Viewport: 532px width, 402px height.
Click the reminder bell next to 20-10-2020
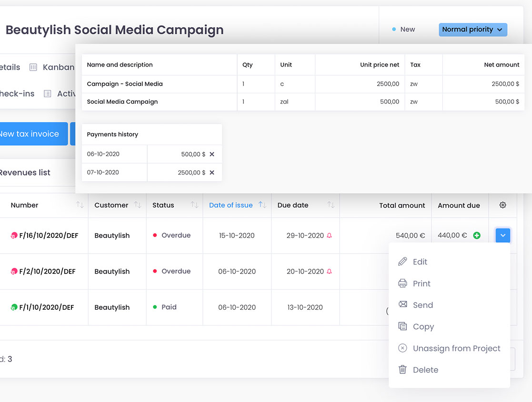coord(329,271)
